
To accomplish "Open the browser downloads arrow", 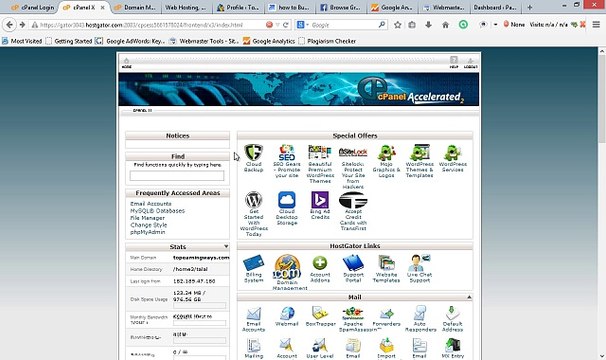I will click(428, 25).
